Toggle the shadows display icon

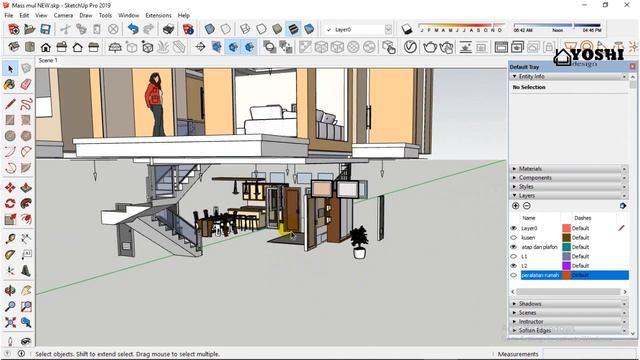407,29
